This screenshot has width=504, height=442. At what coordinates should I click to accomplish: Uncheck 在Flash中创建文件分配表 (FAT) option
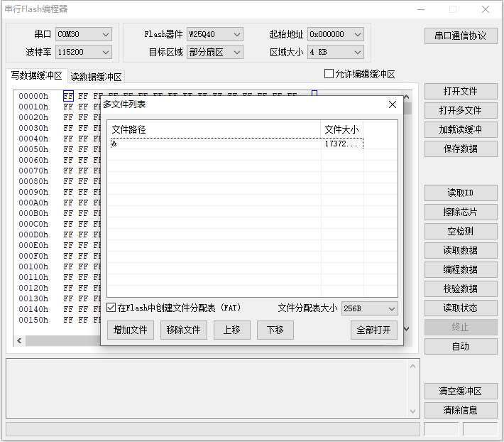(111, 308)
